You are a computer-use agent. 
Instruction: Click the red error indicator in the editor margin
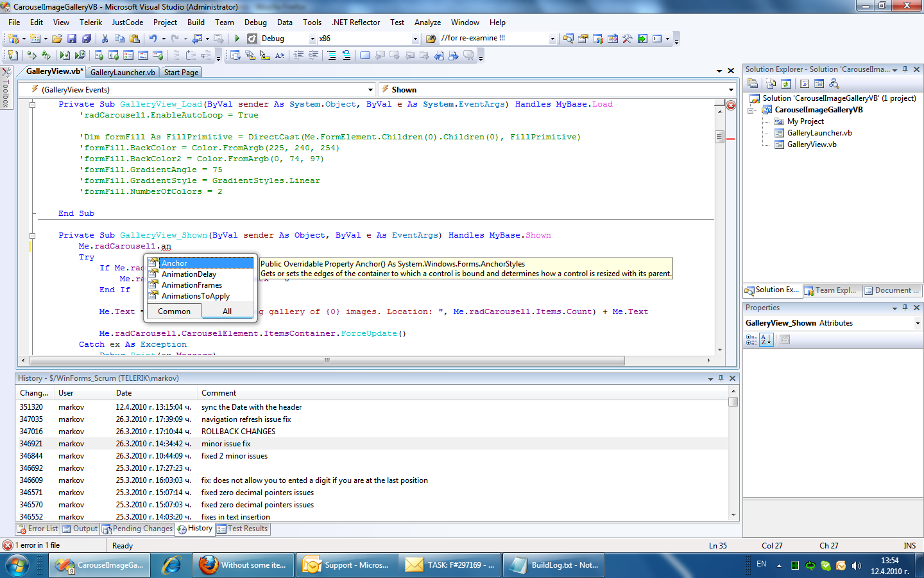click(730, 105)
